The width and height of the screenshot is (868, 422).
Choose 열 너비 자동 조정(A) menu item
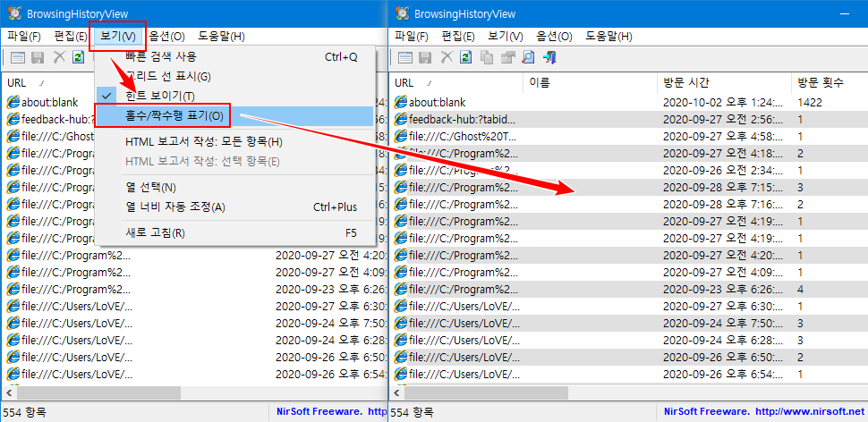pos(235,207)
